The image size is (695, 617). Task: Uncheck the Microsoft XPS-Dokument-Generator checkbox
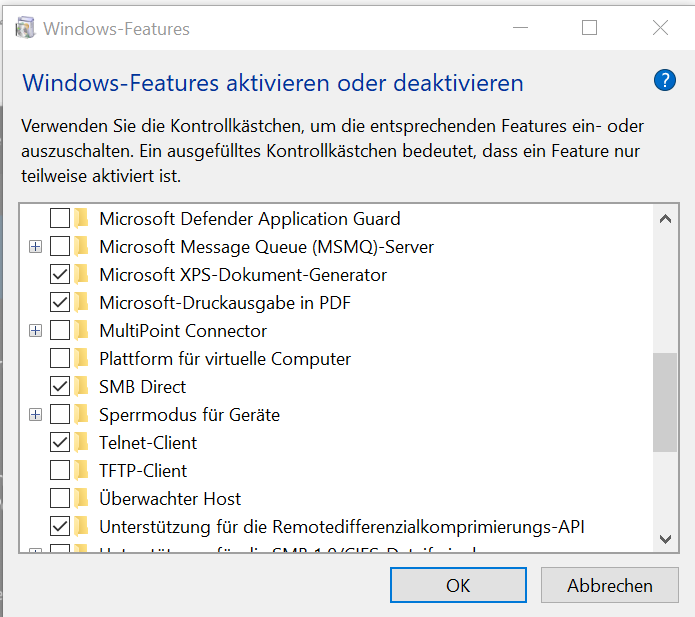click(x=60, y=274)
